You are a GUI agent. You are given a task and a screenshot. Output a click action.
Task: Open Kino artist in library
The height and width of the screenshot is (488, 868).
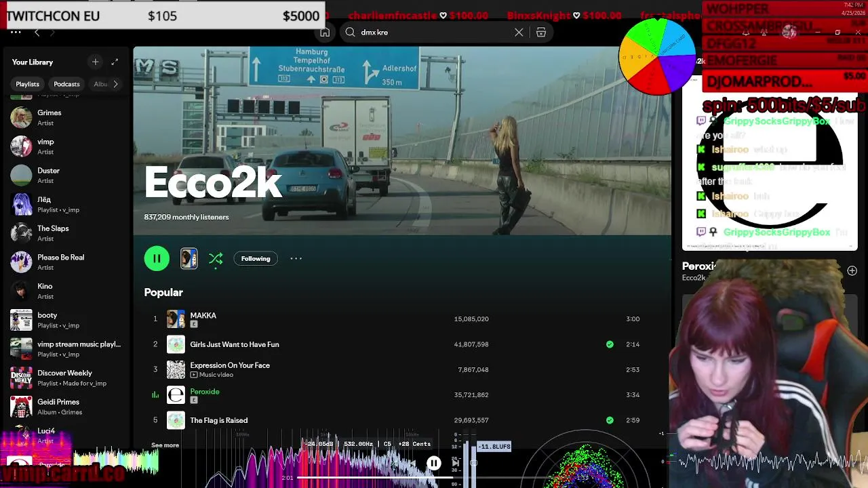coord(65,291)
